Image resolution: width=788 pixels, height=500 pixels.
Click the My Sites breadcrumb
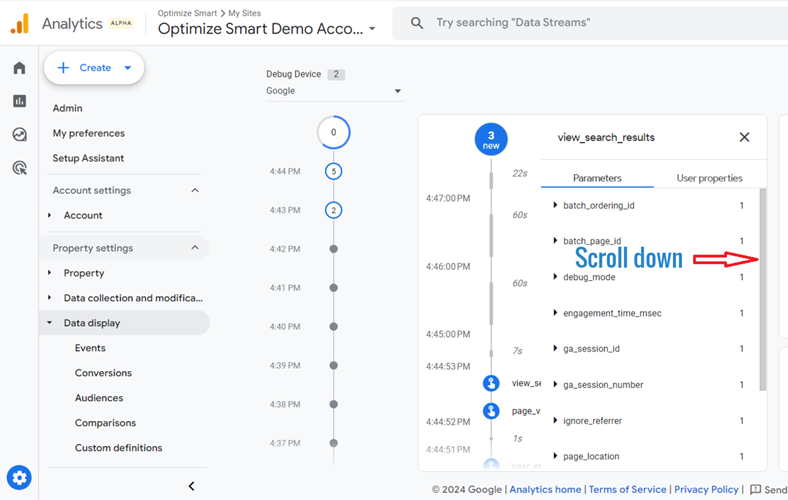[x=244, y=13]
